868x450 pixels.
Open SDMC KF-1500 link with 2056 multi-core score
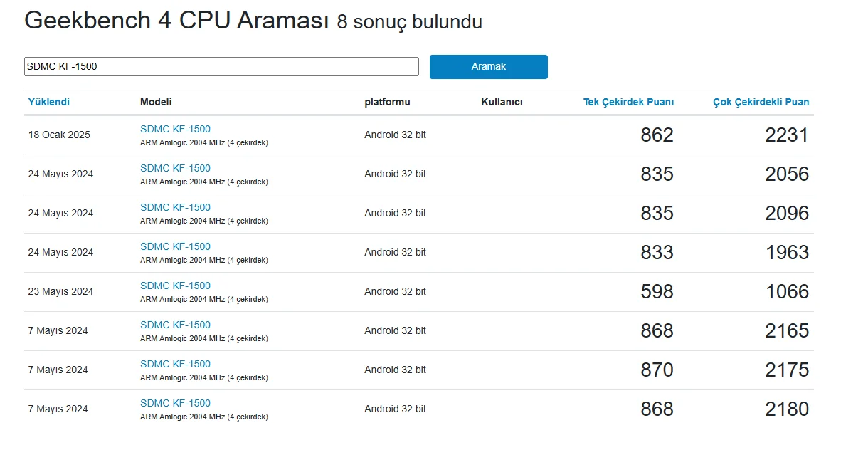tap(175, 168)
